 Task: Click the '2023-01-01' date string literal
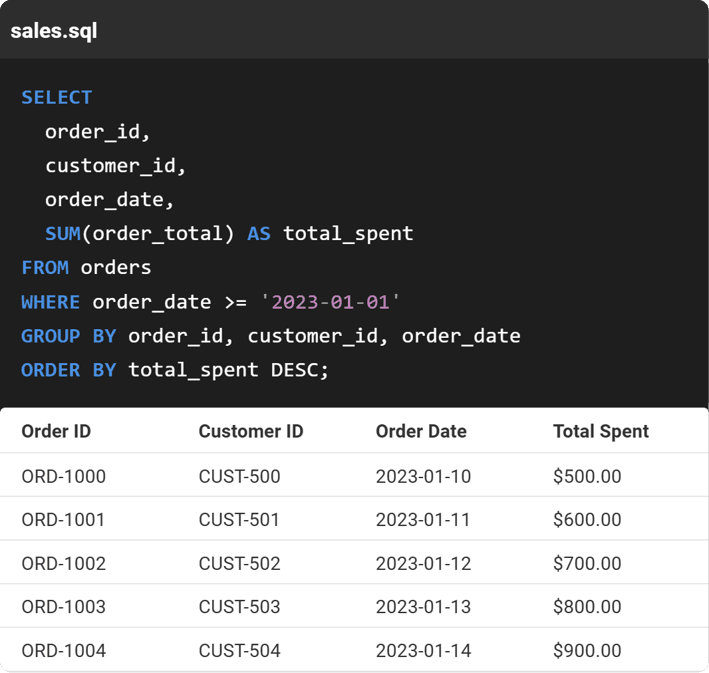pyautogui.click(x=329, y=301)
